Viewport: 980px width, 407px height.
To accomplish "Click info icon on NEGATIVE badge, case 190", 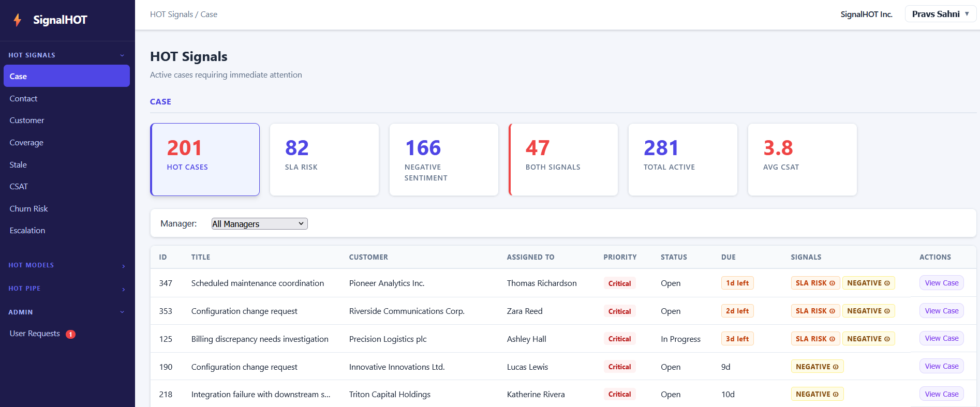I will (836, 367).
